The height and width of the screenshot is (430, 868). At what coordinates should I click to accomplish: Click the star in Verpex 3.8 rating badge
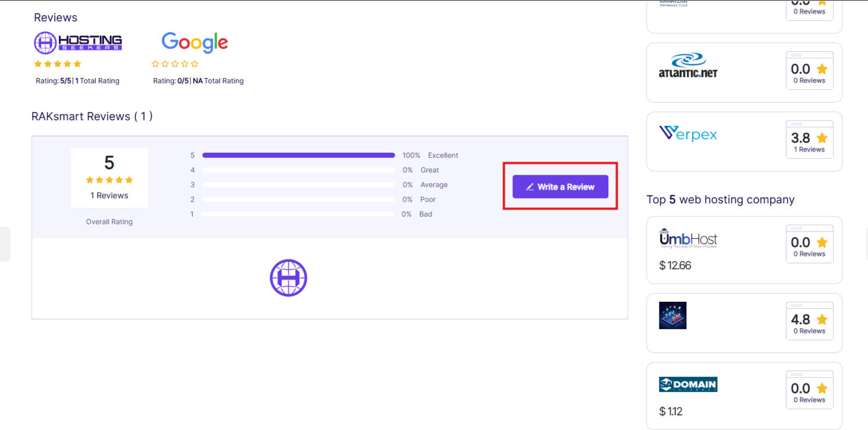tap(821, 138)
